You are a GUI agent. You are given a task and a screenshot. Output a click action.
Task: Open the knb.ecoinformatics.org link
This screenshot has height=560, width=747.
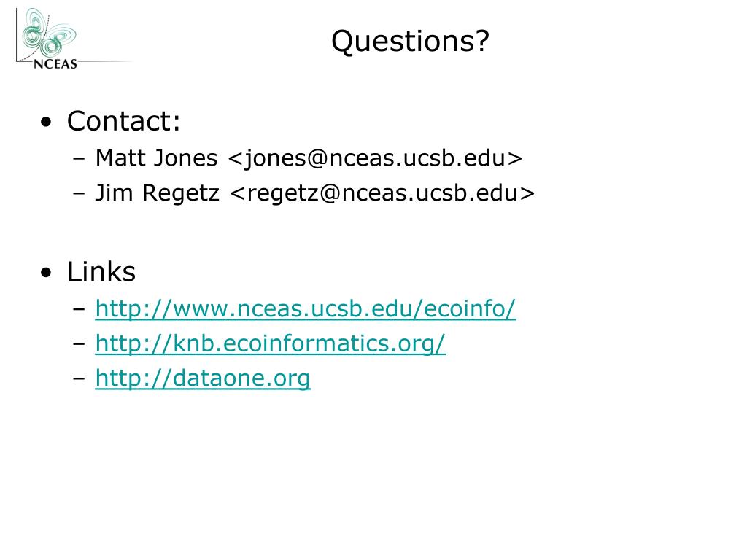click(270, 343)
